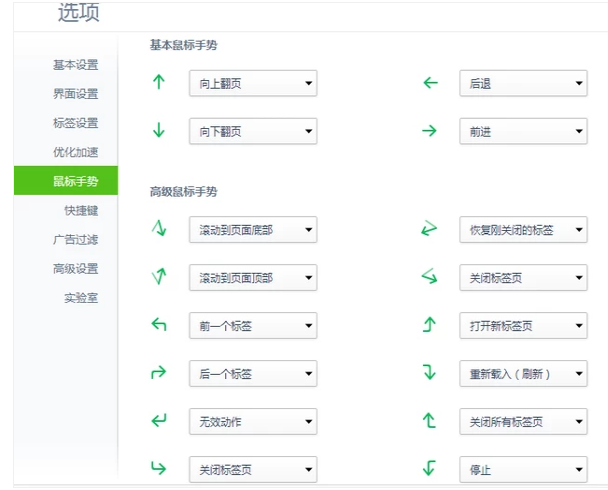
Task: Open the 向上翻页 dropdown
Action: pyautogui.click(x=253, y=84)
